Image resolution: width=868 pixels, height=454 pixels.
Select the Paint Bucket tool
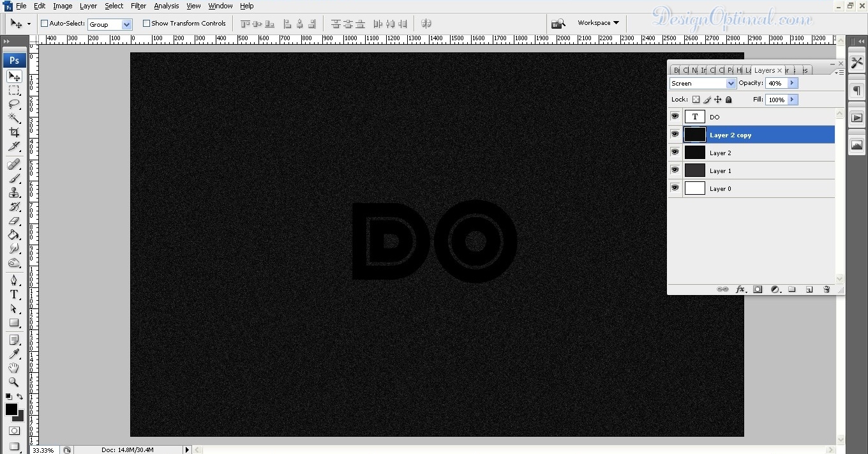(x=14, y=235)
